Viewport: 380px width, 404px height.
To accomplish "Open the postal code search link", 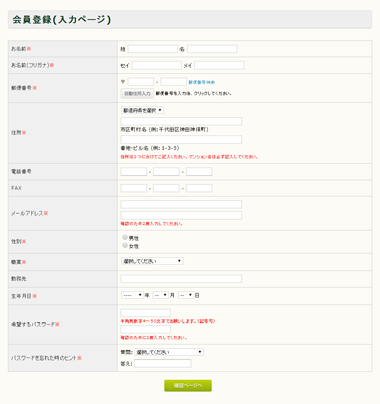I will (202, 82).
